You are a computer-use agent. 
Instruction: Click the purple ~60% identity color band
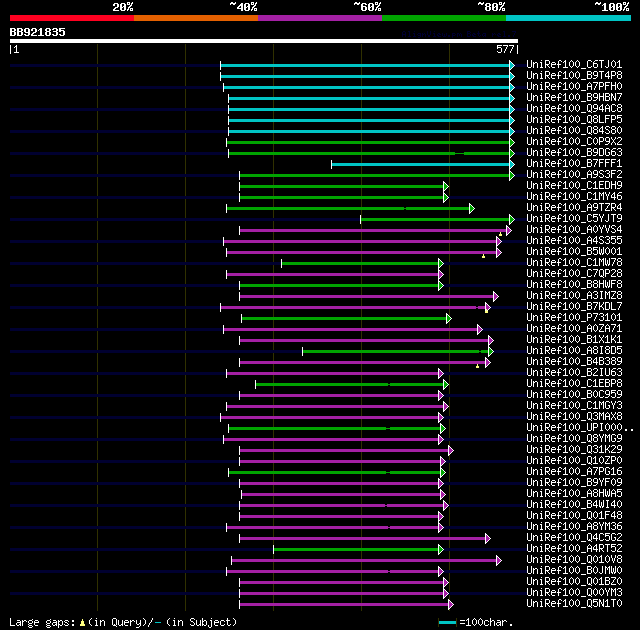320,18
